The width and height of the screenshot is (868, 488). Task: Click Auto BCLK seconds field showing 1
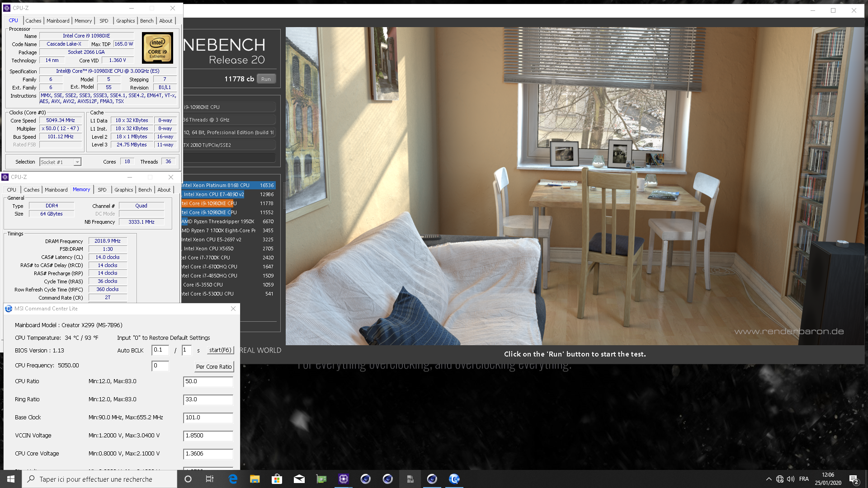[187, 350]
